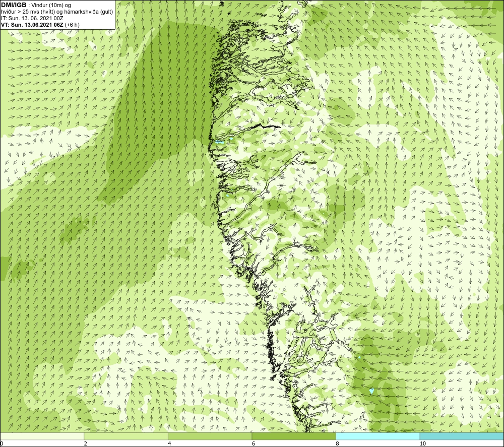The image size is (504, 447).
Task: Click the 2–4 m/s light green legend swatch
Action: 126,436
